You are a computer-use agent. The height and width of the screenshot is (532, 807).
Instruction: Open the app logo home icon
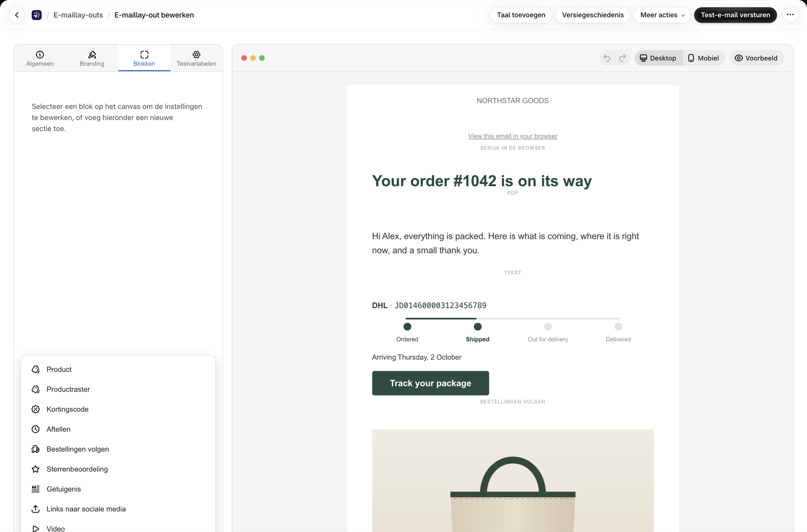click(37, 15)
